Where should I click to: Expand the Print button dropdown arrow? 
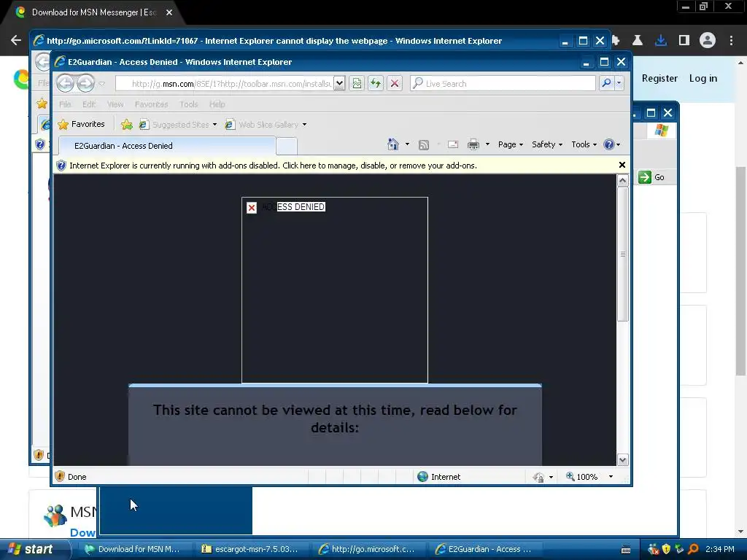coord(487,144)
